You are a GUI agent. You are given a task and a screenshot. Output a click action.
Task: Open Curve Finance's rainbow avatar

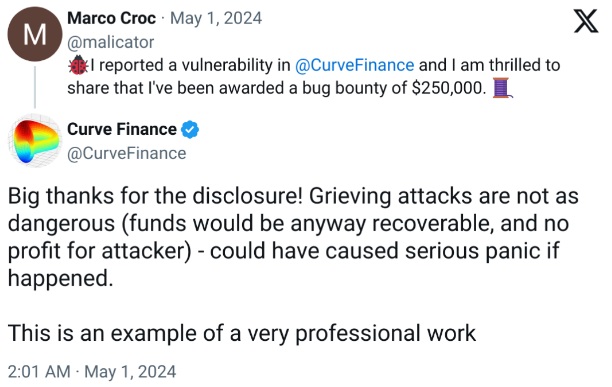click(35, 141)
